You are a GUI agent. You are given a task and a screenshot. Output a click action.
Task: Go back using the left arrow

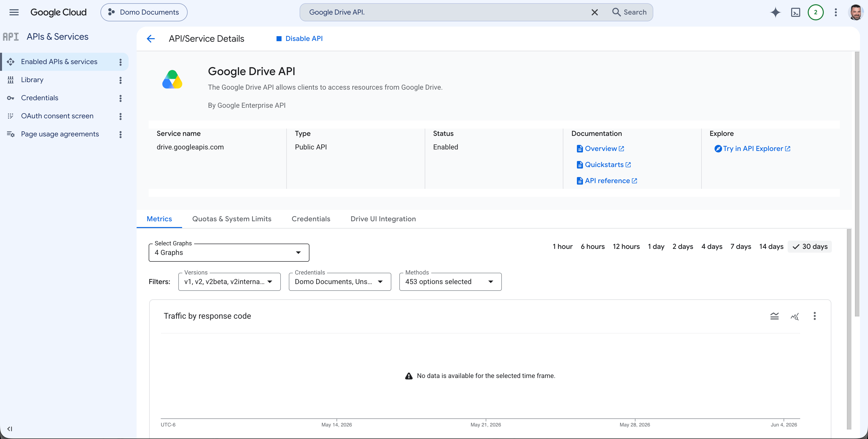coord(151,39)
